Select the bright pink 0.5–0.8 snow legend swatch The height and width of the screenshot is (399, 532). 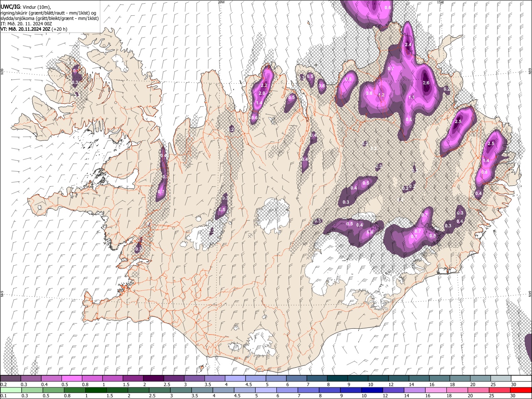(71, 378)
